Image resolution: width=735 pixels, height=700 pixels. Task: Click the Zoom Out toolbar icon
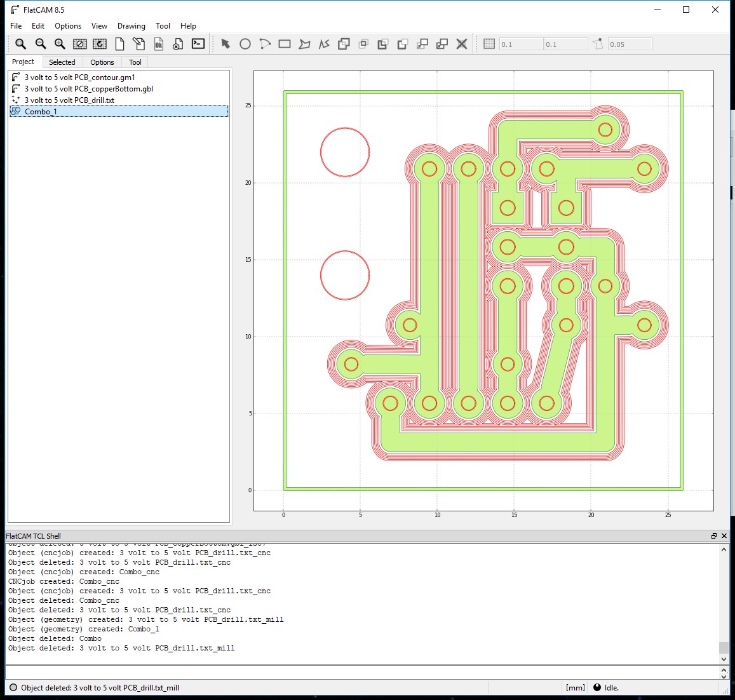pos(41,44)
